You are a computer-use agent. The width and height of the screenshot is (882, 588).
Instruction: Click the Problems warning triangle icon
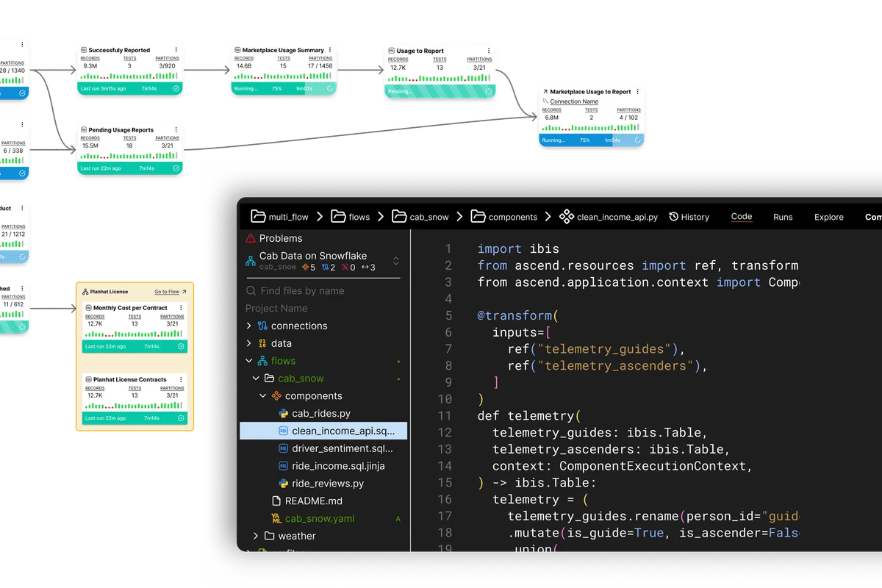(251, 238)
